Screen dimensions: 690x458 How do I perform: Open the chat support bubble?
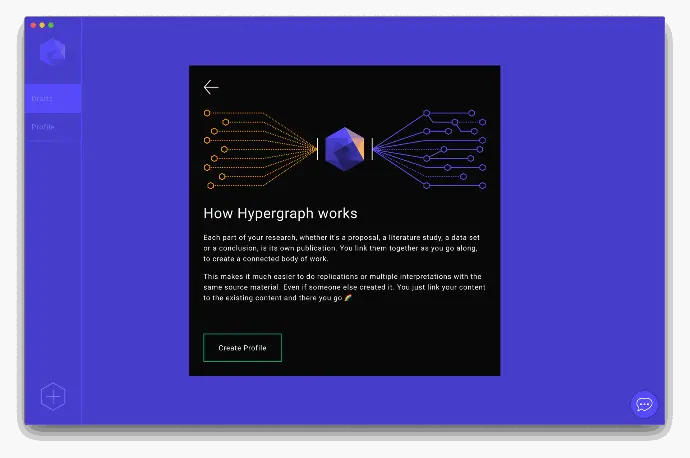(x=644, y=404)
